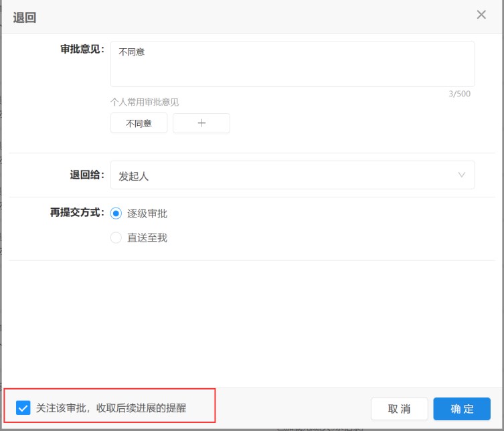Click the 再提交方式 field label

78,212
